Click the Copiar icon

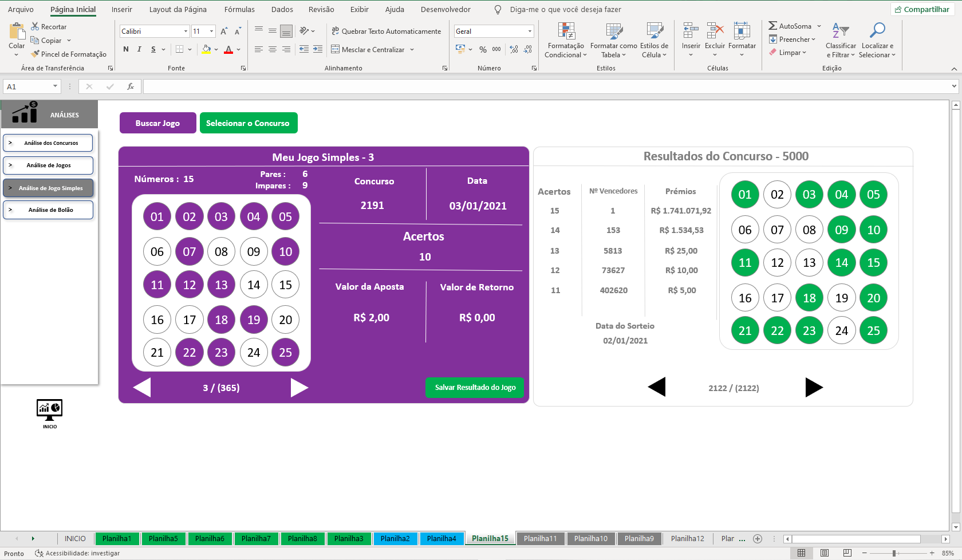(x=34, y=40)
